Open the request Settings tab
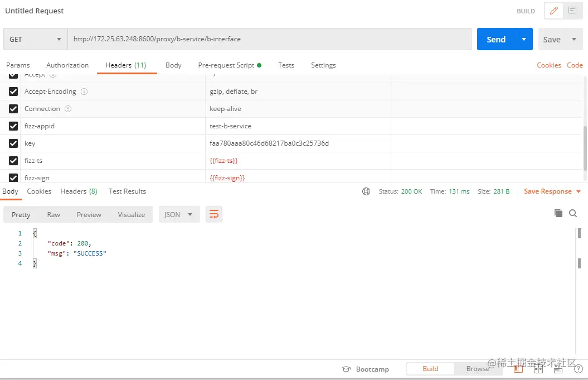 click(323, 65)
